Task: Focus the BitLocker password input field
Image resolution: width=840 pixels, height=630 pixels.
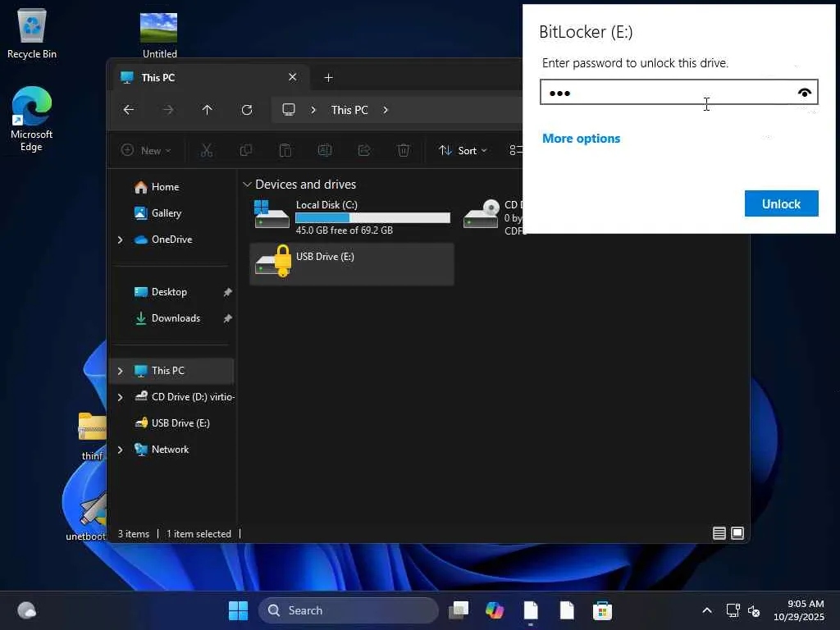Action: click(678, 92)
